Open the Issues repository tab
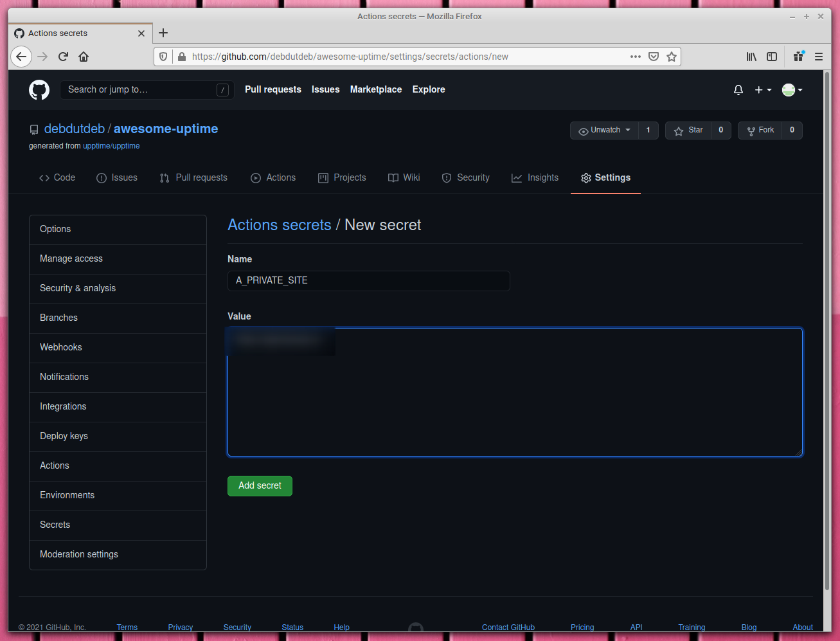 click(117, 178)
